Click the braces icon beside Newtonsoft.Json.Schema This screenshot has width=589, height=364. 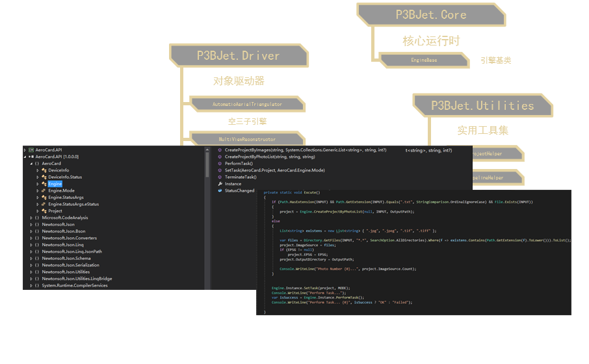[37, 258]
